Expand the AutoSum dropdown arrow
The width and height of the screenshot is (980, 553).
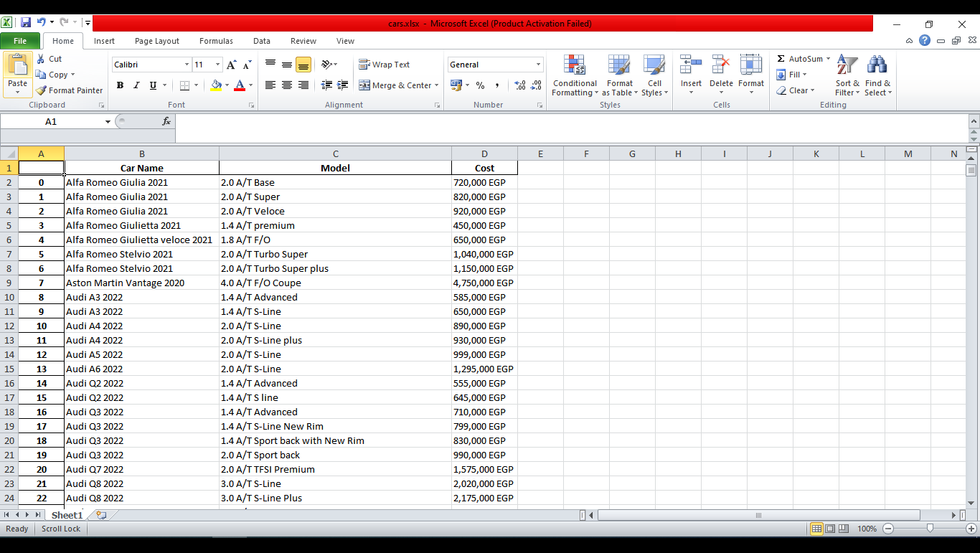[x=828, y=59]
